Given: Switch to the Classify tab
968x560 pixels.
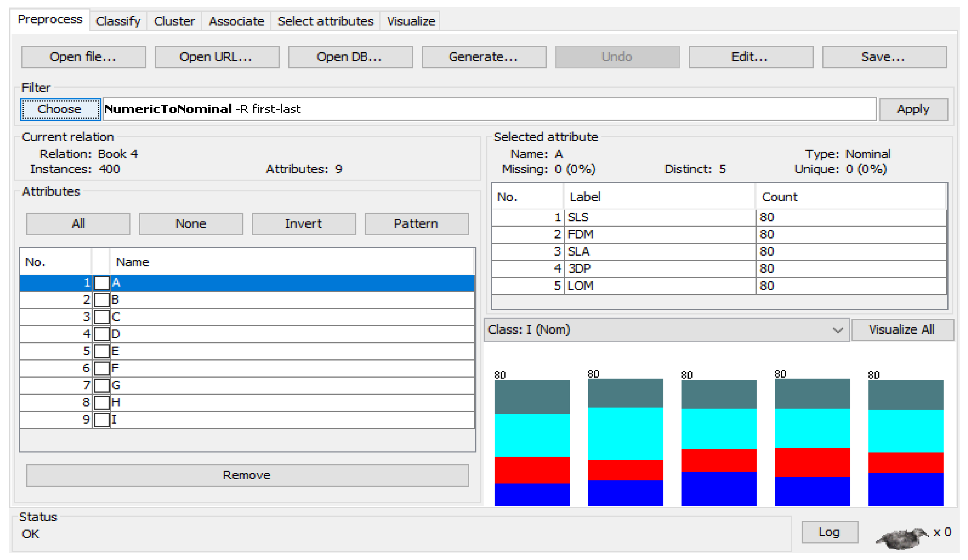Looking at the screenshot, I should coord(118,21).
